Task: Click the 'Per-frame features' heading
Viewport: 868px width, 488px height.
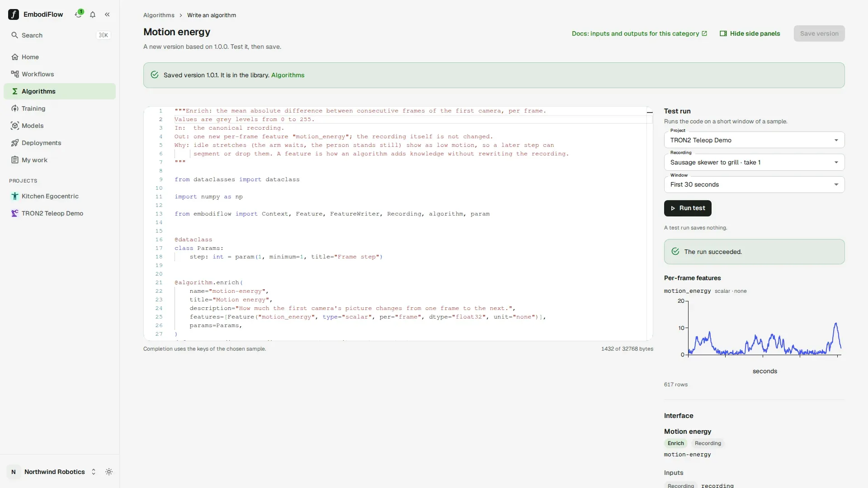Action: (692, 278)
